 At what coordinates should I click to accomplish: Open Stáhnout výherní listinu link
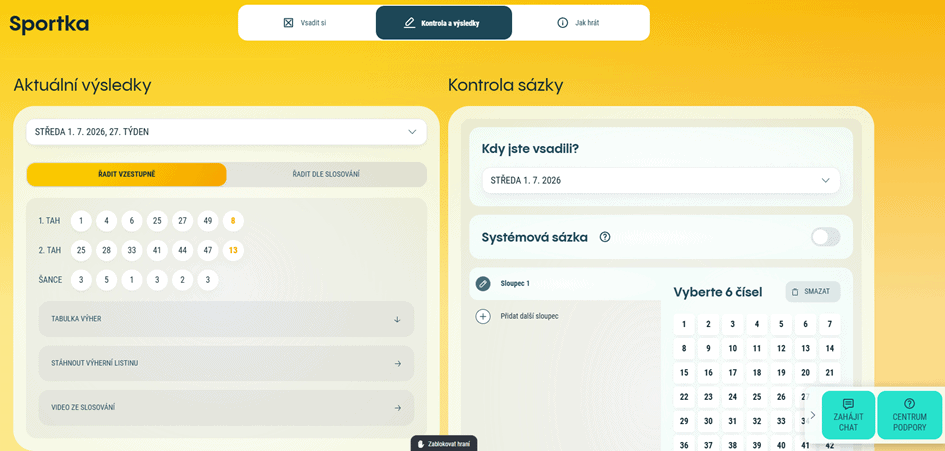[226, 364]
